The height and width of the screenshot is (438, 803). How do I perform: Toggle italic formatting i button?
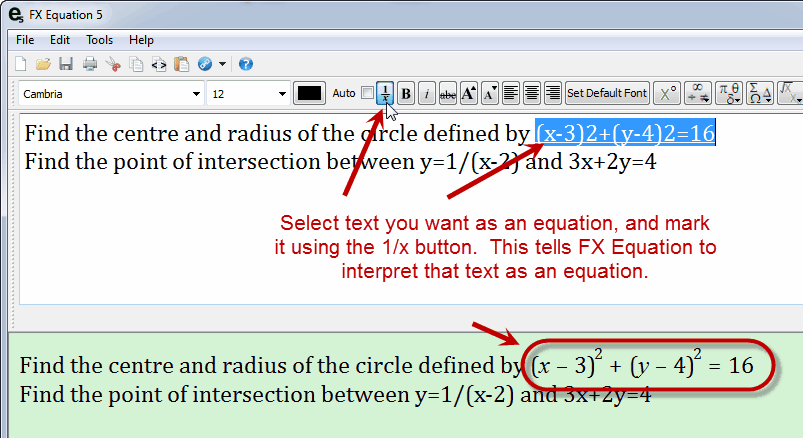427,93
